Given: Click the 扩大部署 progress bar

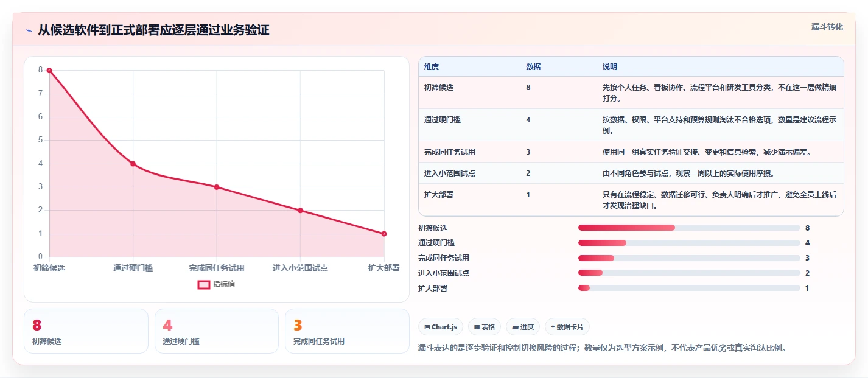Looking at the screenshot, I should (689, 288).
